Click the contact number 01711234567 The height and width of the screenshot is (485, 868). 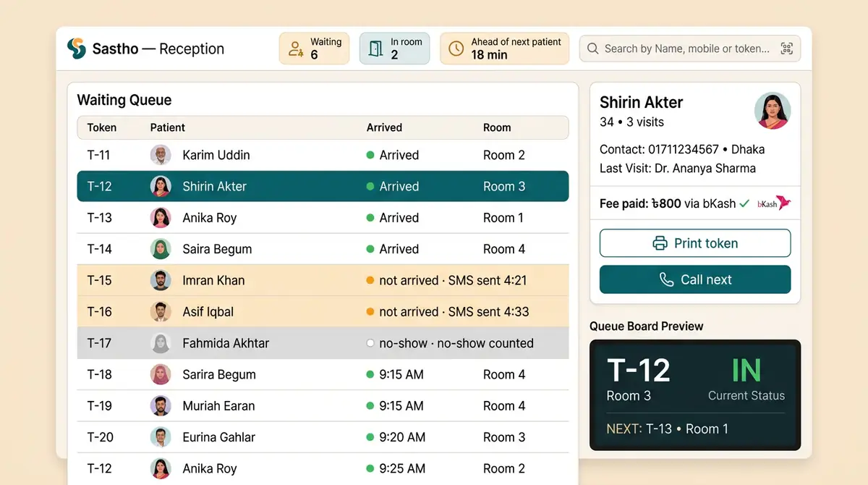[683, 150]
